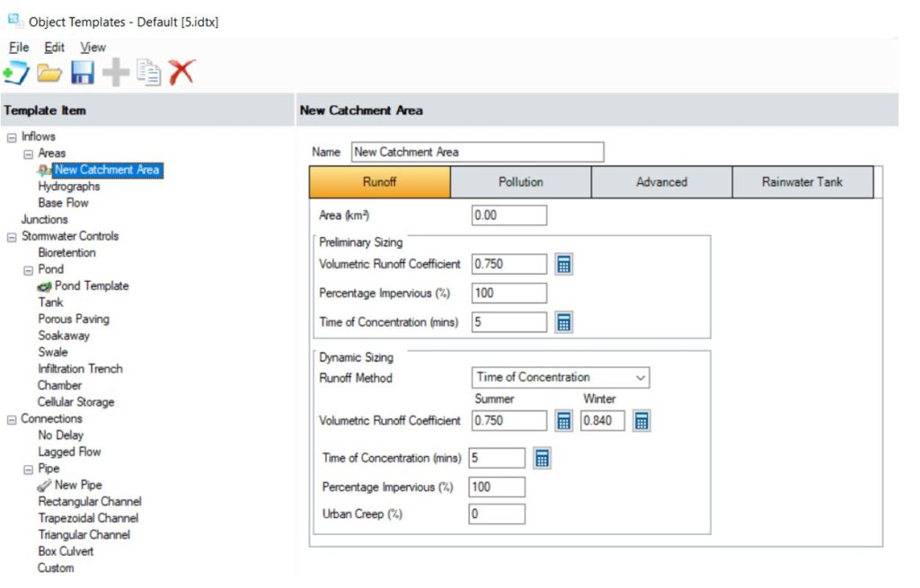Select Soakaway in the tree

click(64, 337)
